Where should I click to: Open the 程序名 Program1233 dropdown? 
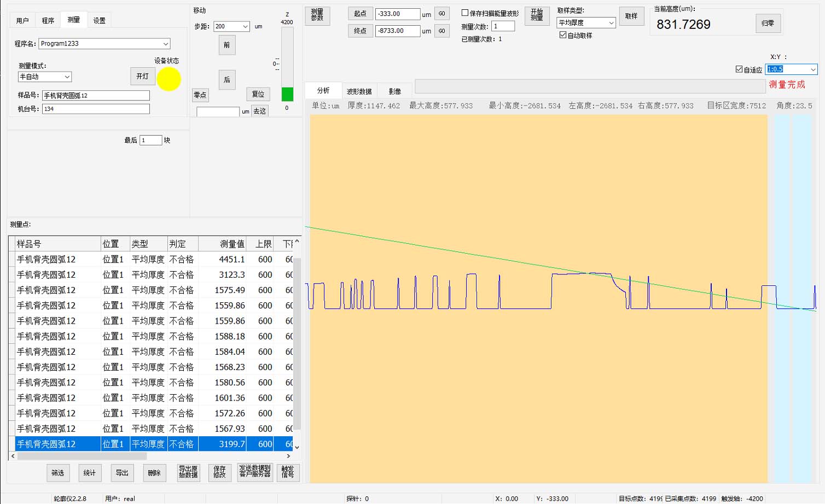point(165,44)
